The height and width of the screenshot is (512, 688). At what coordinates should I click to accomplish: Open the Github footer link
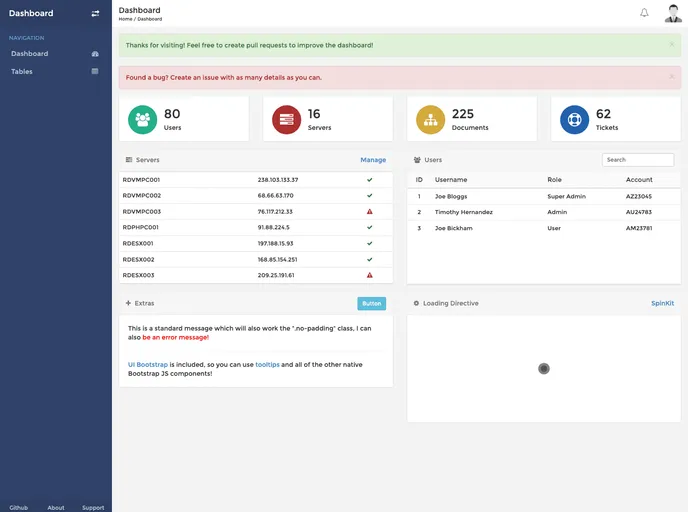(18, 508)
